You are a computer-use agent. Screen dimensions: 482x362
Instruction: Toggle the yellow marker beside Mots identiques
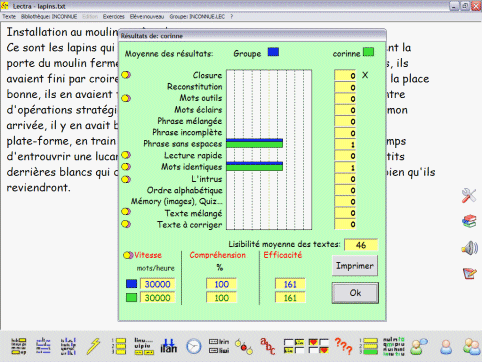tap(126, 167)
